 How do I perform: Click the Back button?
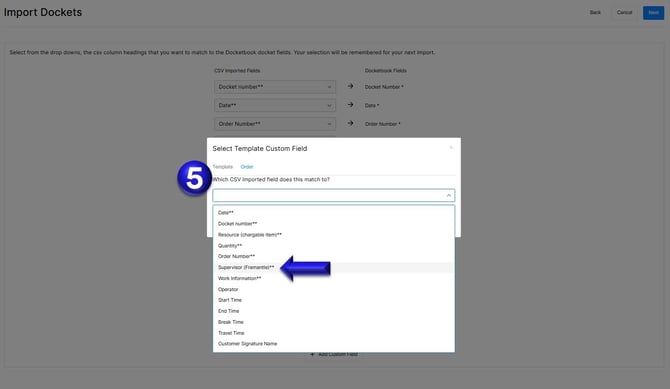click(x=595, y=13)
